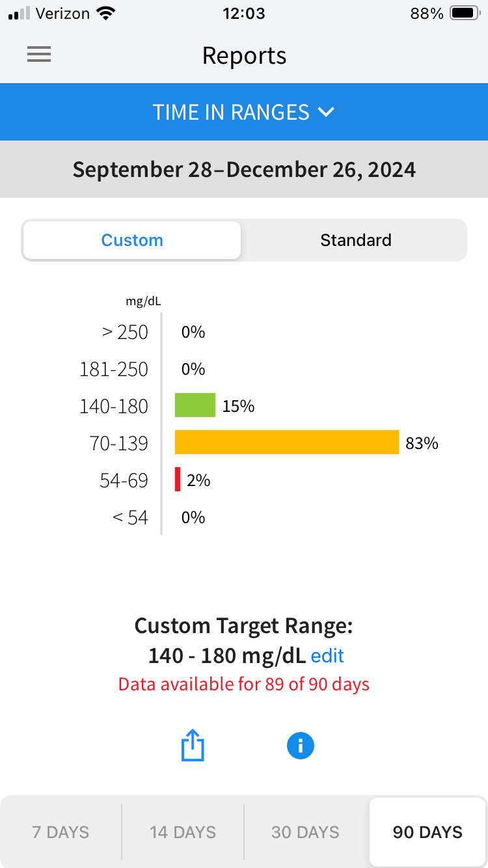
Task: Tap the green 140-180 range bar
Action: (x=195, y=405)
